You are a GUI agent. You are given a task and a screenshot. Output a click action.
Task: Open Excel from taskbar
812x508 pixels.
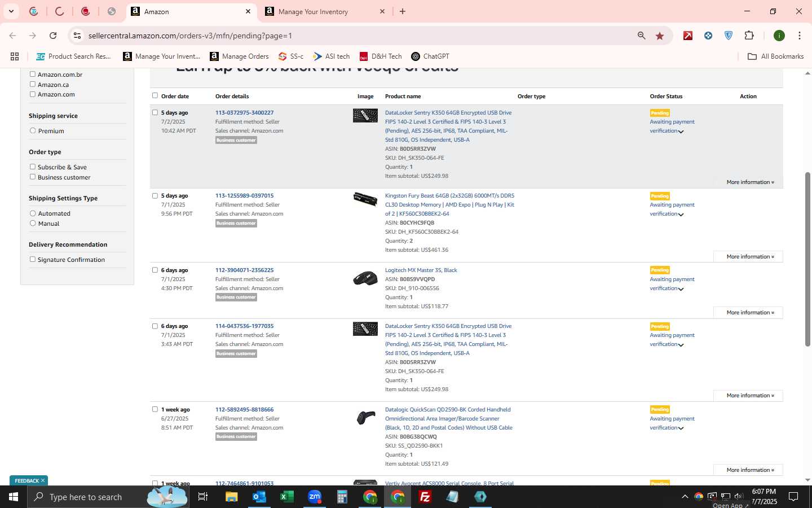click(x=286, y=497)
